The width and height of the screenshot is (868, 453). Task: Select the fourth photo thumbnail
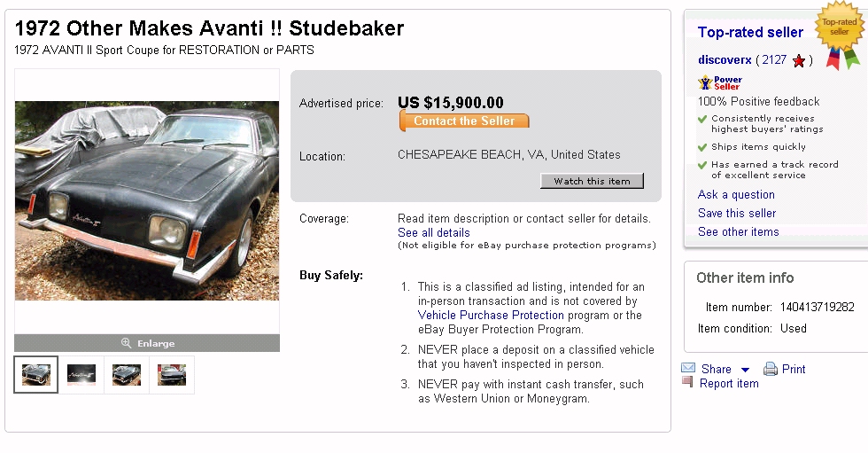(172, 375)
